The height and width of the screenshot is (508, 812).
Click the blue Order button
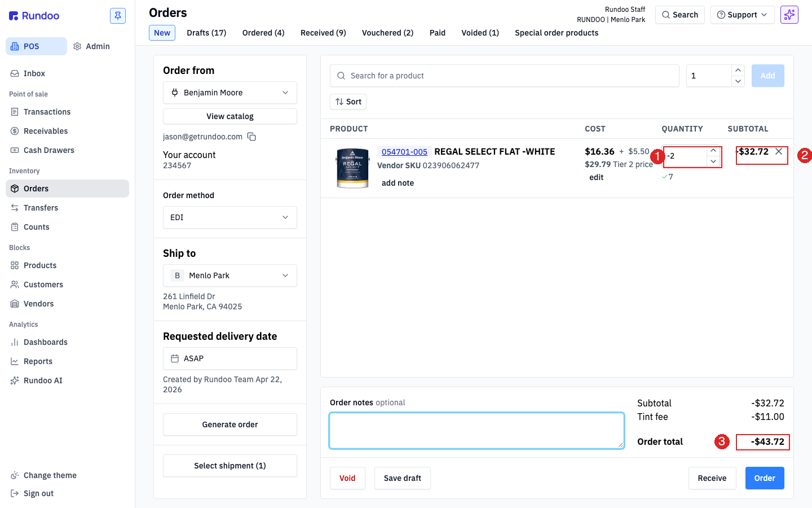[x=765, y=478]
